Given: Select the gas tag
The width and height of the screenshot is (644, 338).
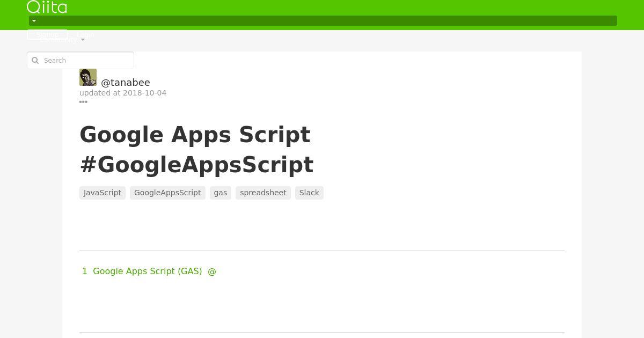Looking at the screenshot, I should click(221, 193).
